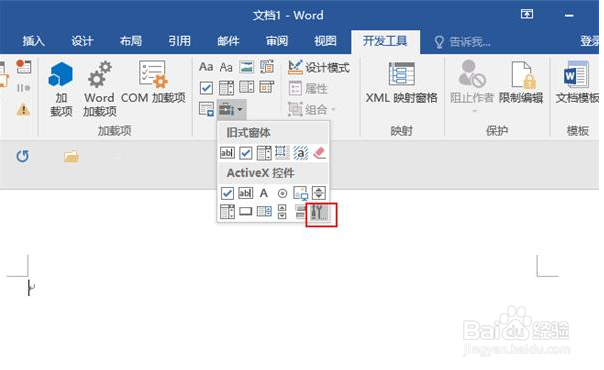The image size is (604, 370).
Task: Click the record macro icon
Action: click(23, 67)
